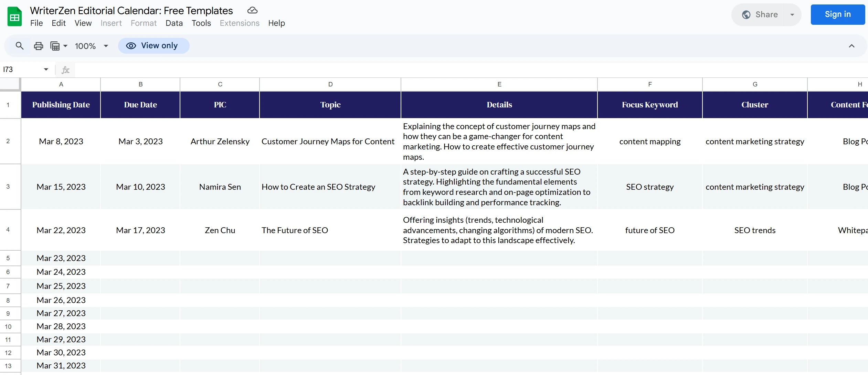Image resolution: width=868 pixels, height=375 pixels.
Task: Click the cell Mar 3, 2023
Action: pyautogui.click(x=140, y=142)
